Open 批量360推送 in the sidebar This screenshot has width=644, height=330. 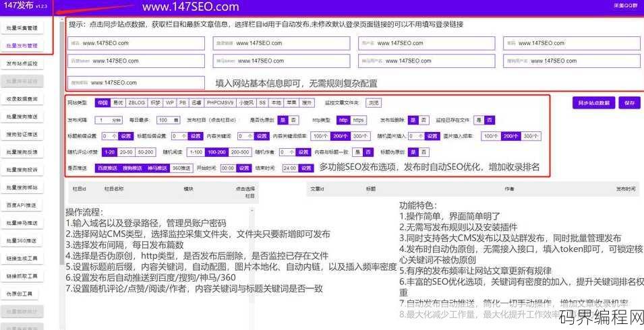click(22, 240)
